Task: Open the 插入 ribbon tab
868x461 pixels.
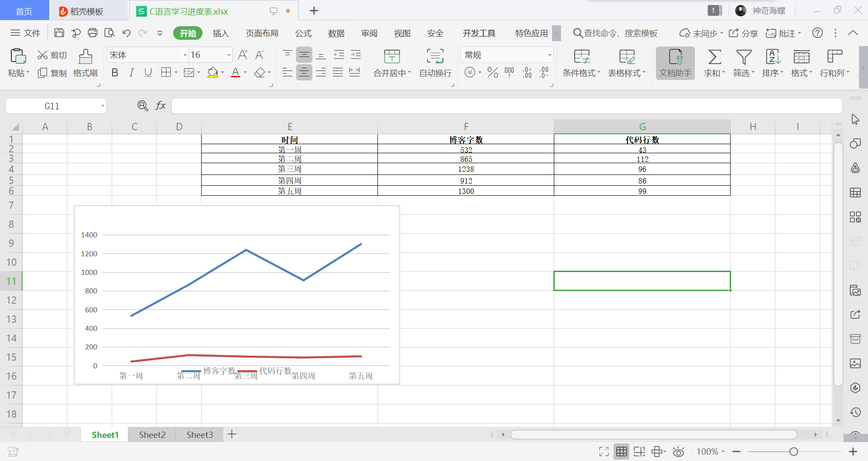Action: tap(221, 33)
